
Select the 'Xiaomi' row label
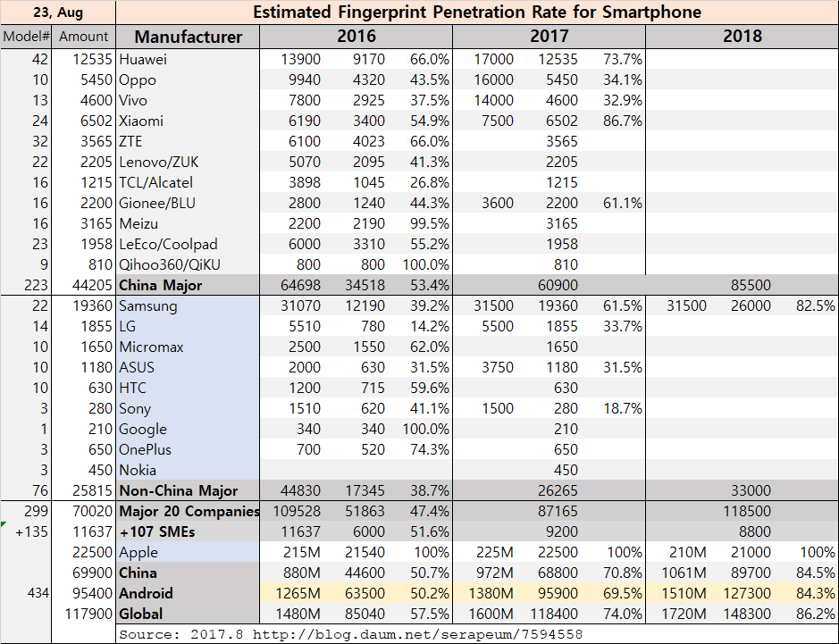(x=188, y=121)
